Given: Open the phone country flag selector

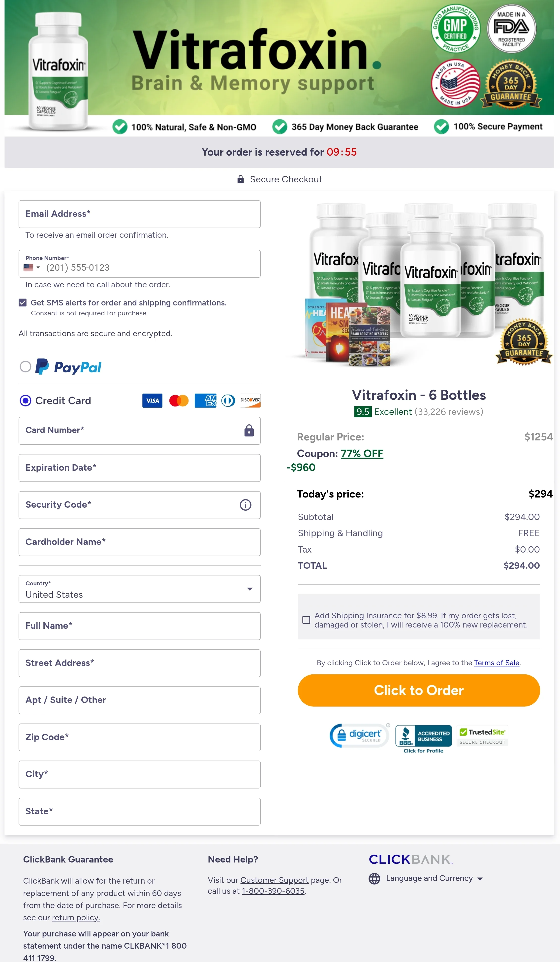Looking at the screenshot, I should point(32,267).
